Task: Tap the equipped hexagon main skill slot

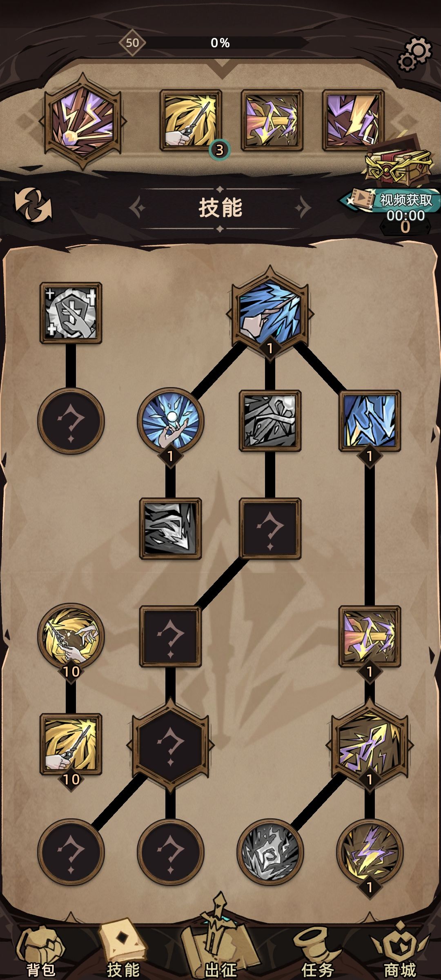Action: pyautogui.click(x=83, y=121)
